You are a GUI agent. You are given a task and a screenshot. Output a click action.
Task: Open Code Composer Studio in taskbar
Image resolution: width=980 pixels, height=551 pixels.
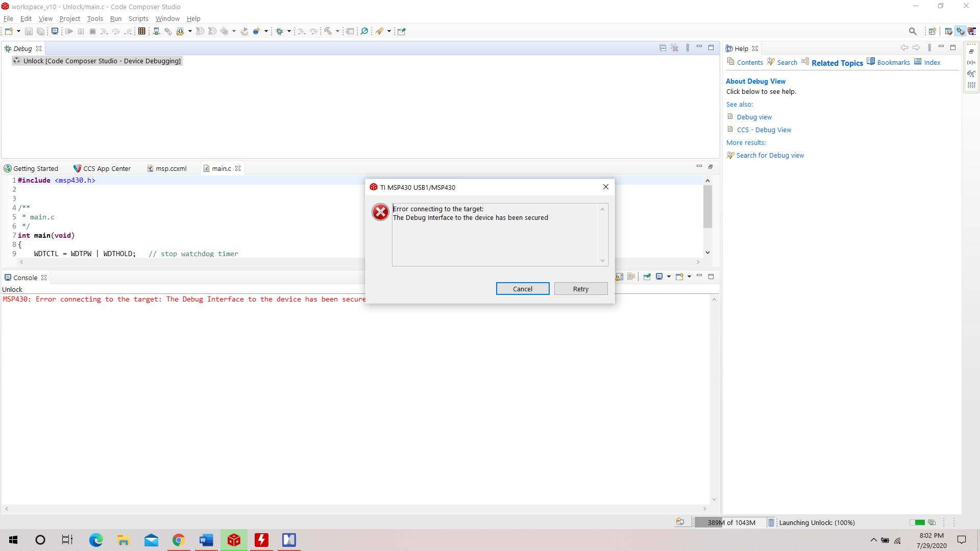click(x=234, y=540)
